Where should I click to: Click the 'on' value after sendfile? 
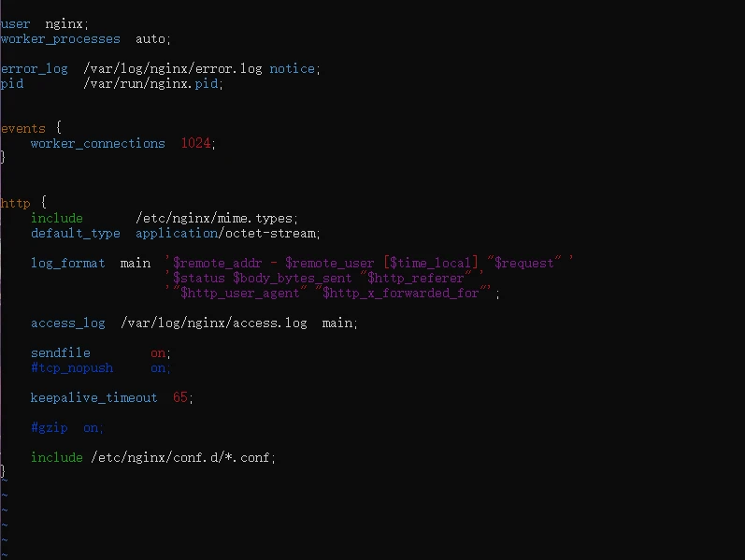click(158, 353)
